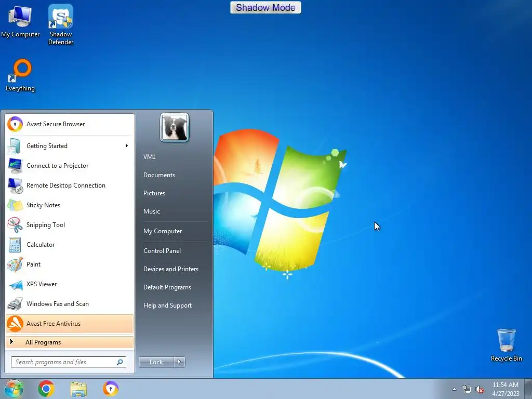Open the Snipping Tool
Viewport: 532px width, 399px height.
[x=70, y=224]
